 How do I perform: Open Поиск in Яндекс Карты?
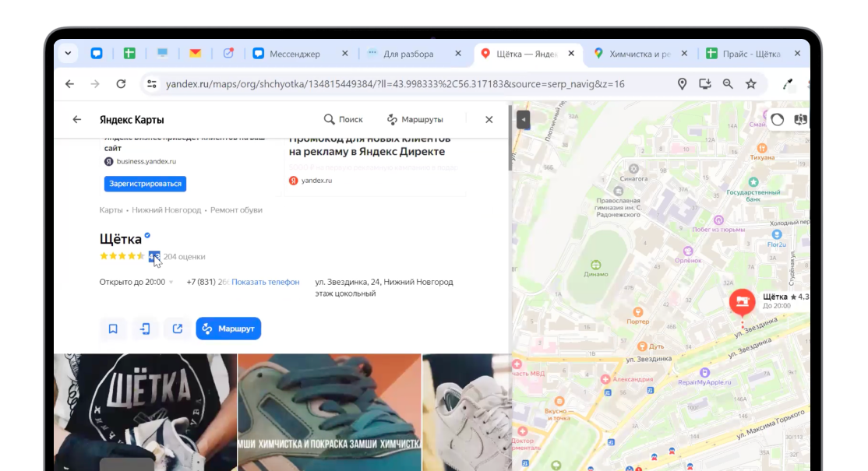343,119
